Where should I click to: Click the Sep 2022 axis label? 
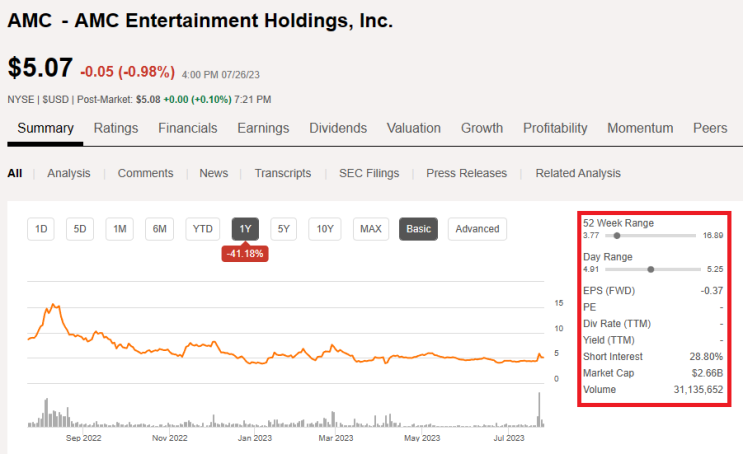[x=83, y=438]
